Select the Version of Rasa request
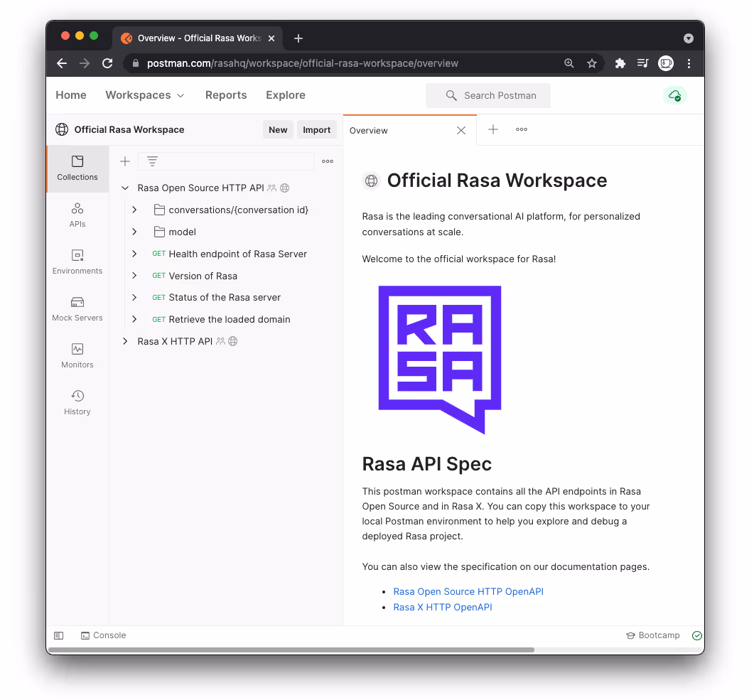This screenshot has width=754, height=700. point(203,276)
